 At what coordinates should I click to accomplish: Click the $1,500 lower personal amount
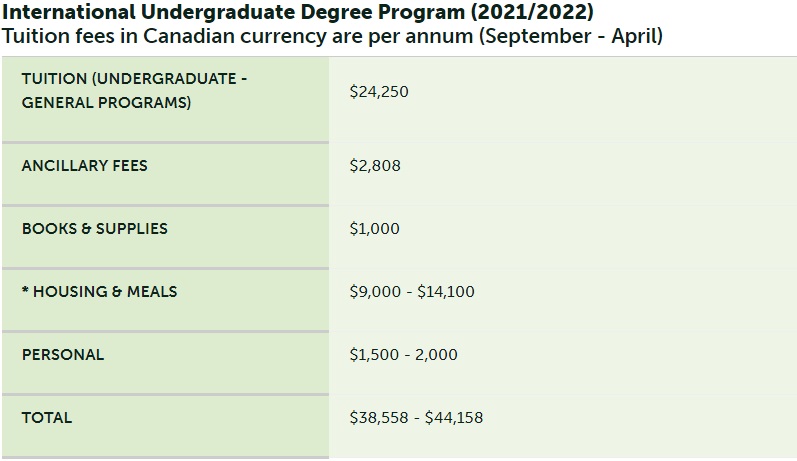[374, 355]
